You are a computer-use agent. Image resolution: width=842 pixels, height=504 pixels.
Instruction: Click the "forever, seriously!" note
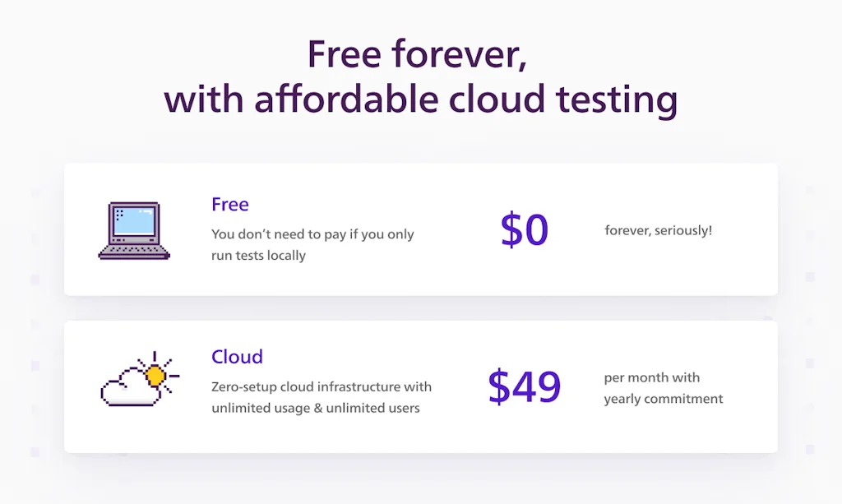click(658, 230)
